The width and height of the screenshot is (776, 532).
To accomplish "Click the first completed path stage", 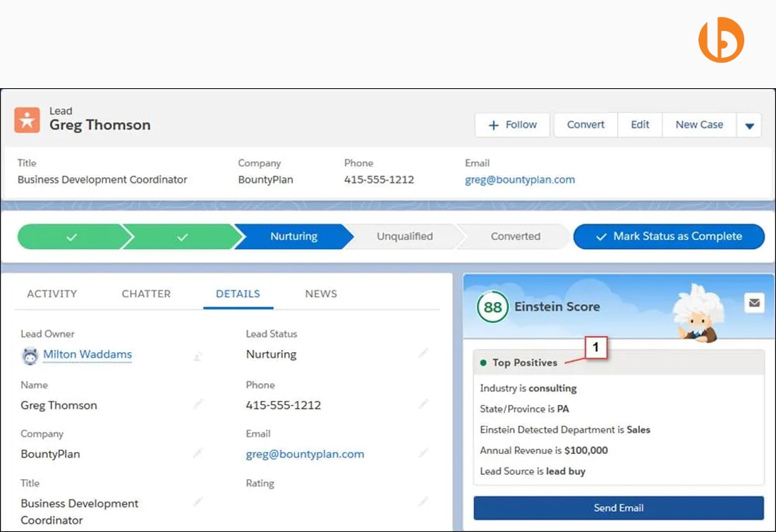I will [71, 236].
